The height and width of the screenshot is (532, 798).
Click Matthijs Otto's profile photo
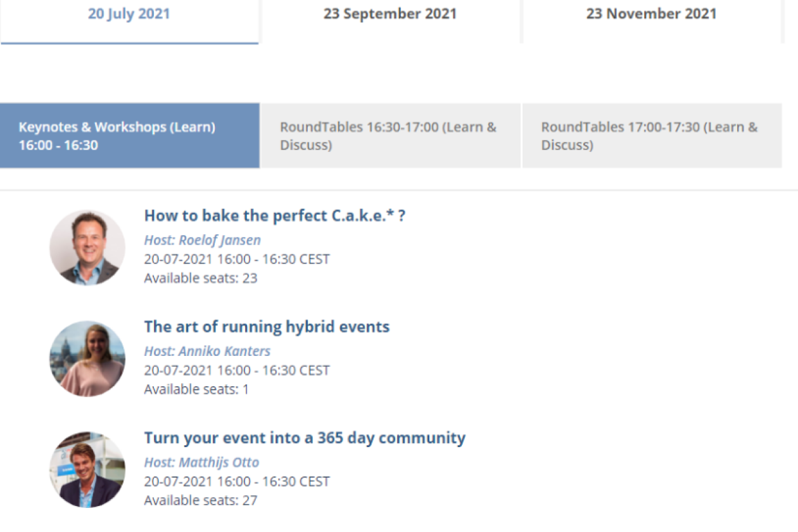coord(87,470)
